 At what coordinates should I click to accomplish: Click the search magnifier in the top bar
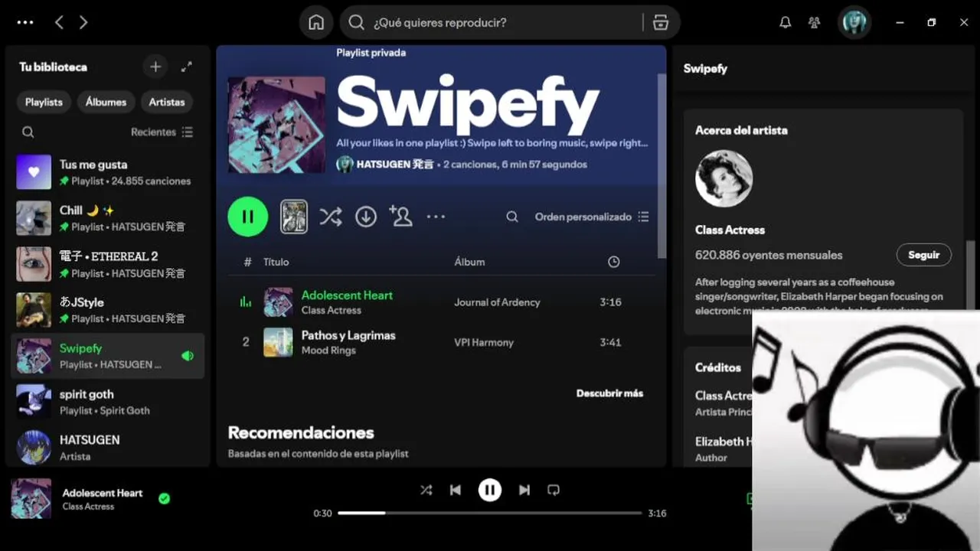point(356,23)
